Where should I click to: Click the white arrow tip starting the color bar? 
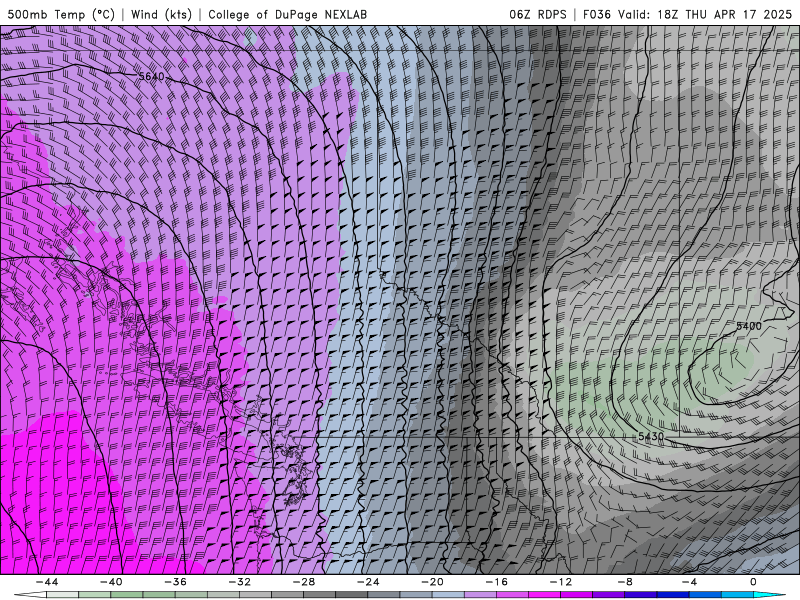click(x=29, y=595)
